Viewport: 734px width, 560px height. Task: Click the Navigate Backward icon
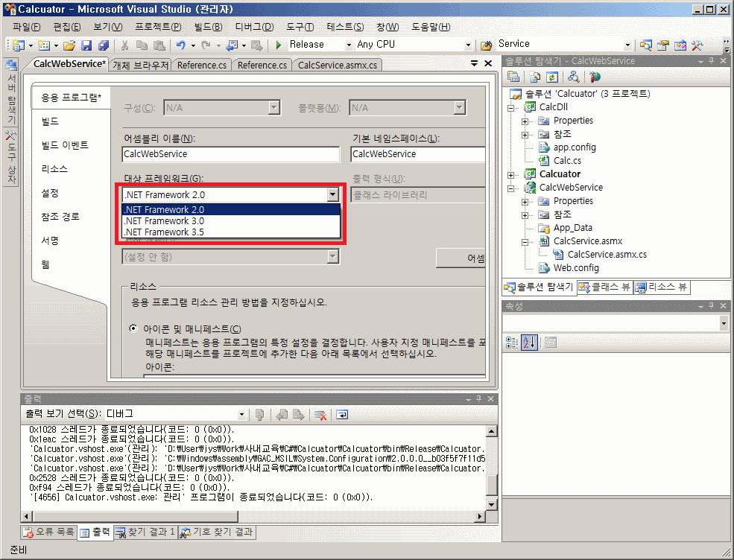[232, 45]
